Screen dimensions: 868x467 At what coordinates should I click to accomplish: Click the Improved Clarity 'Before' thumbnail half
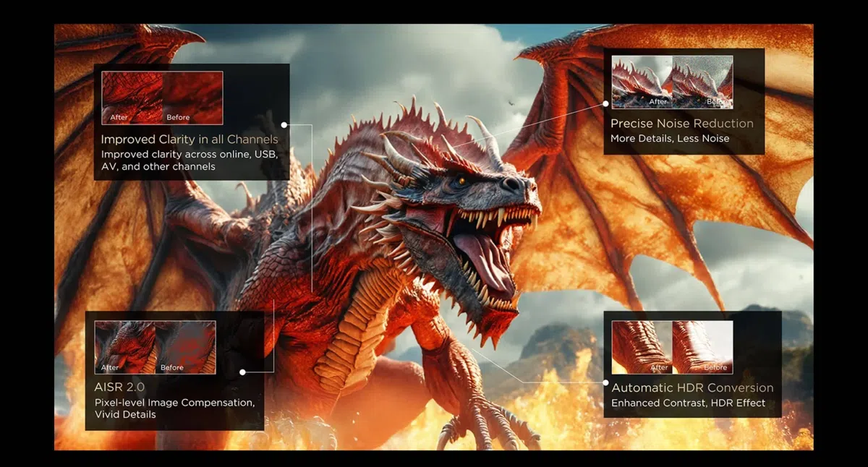tap(192, 98)
